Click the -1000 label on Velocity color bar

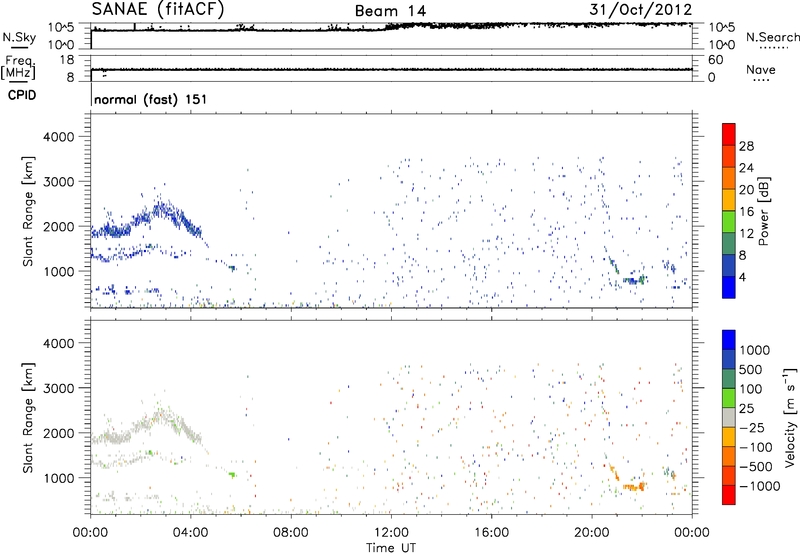pyautogui.click(x=759, y=486)
